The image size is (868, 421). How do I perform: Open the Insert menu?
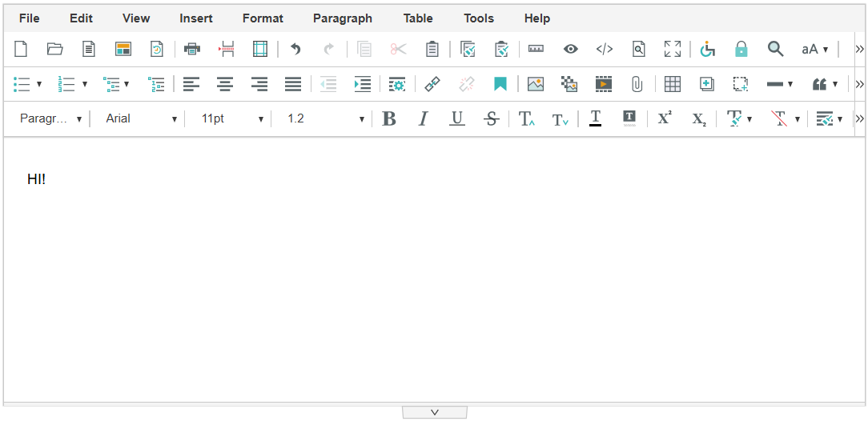[196, 18]
